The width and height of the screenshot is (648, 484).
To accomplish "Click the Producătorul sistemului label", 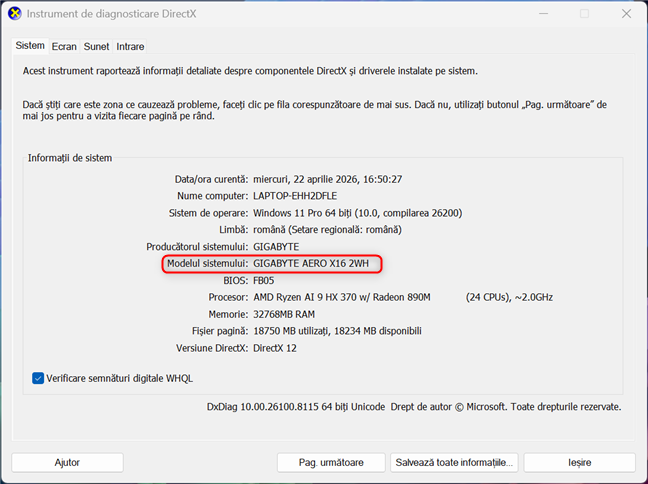I will coord(197,247).
